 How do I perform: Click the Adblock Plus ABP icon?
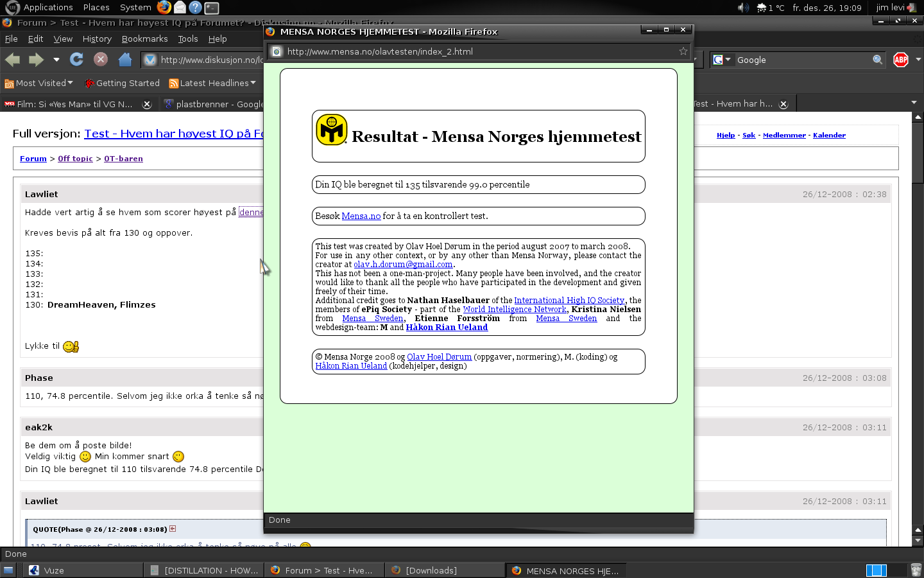(x=901, y=60)
